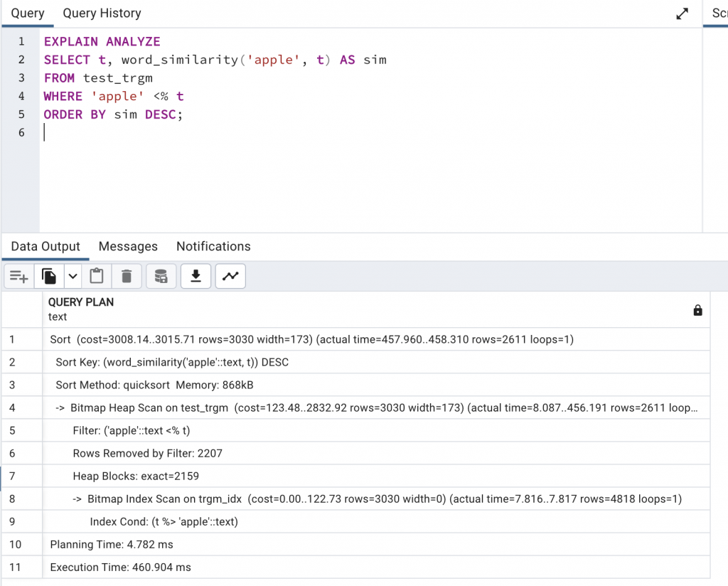
Task: Select the 'Execution Time: 460.904 ms' row
Action: click(376, 567)
